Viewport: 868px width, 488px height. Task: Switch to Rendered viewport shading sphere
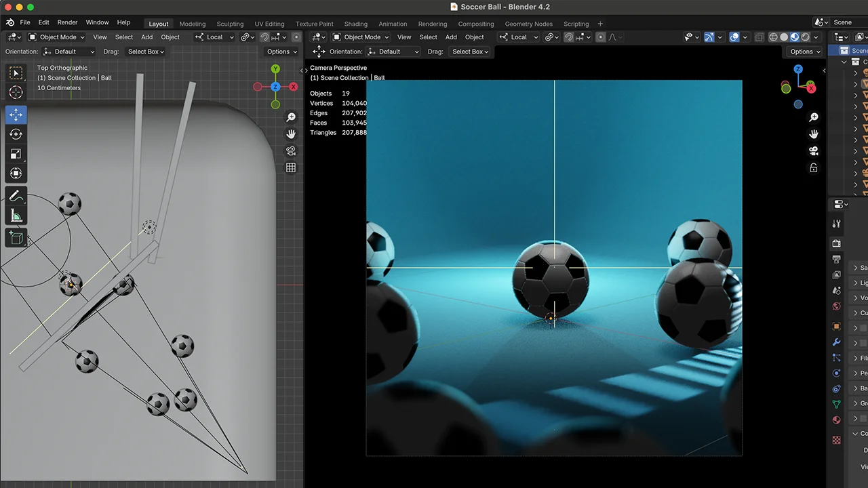tap(805, 37)
